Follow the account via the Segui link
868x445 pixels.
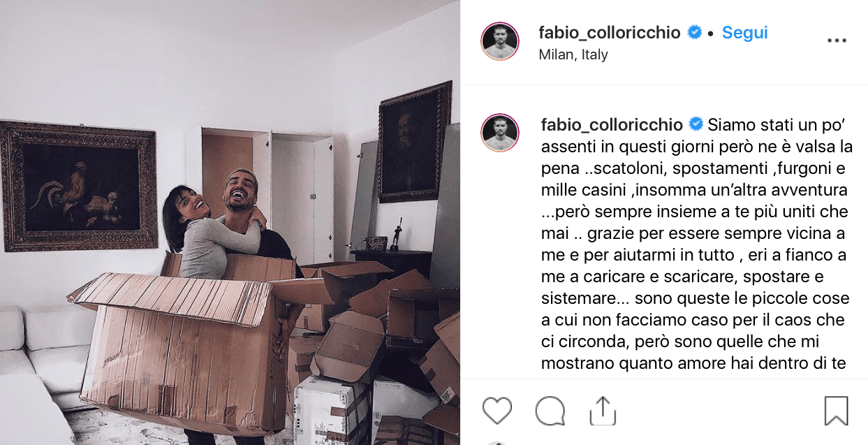pos(744,32)
